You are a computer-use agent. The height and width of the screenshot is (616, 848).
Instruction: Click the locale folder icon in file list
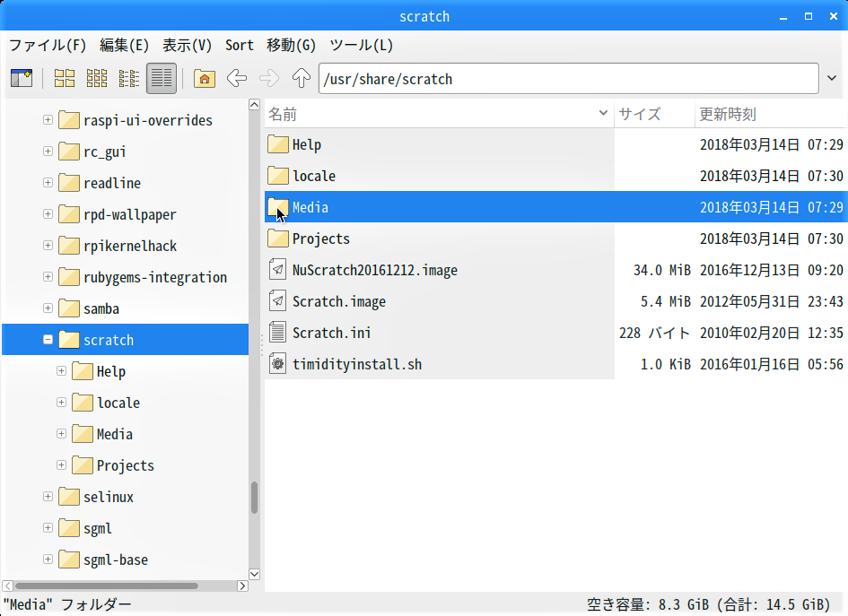click(277, 176)
